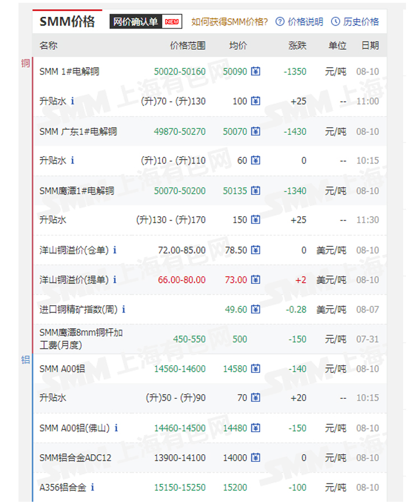The width and height of the screenshot is (420, 504).
Task: Click the info icon beside 洋山铜溢价(提单)
Action: pos(115,279)
